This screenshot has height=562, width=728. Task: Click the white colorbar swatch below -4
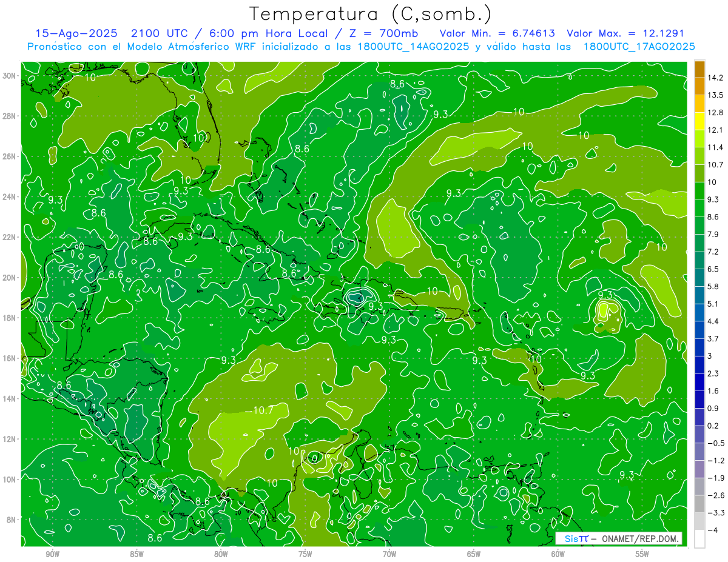699,539
